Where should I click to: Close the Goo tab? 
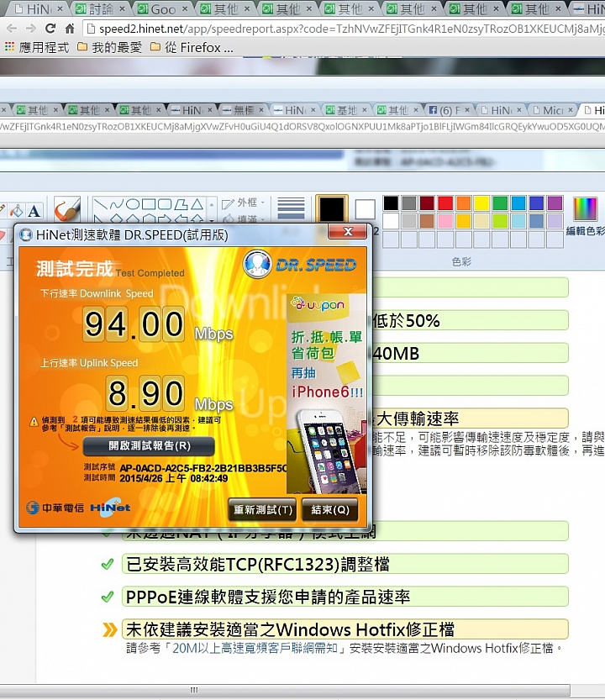point(185,8)
